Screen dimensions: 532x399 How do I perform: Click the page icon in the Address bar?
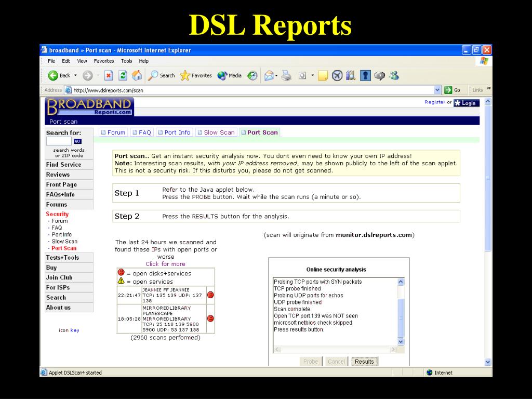click(69, 90)
